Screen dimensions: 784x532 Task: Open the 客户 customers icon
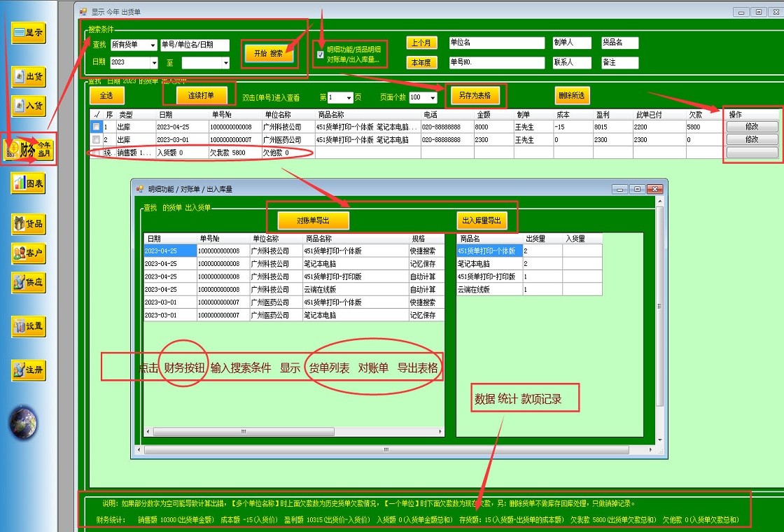(x=28, y=253)
